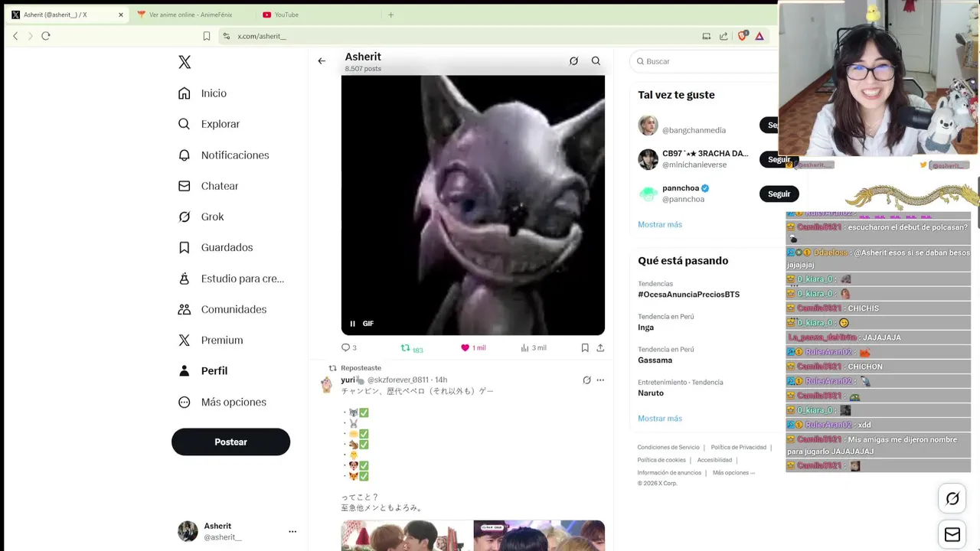Open Accesibilidad footer link
Viewport: 980px width, 551px height.
[x=714, y=460]
